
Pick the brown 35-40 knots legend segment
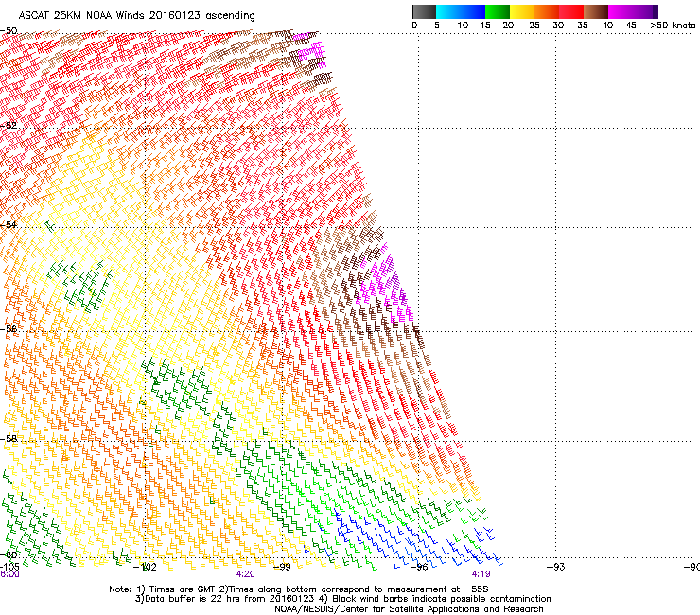(x=596, y=11)
